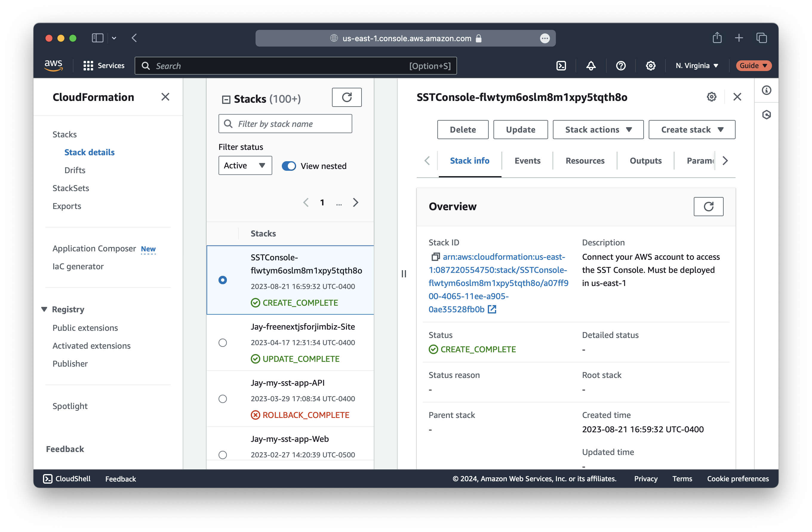Screen dimensions: 812x532
Task: Click the Delete stack button
Action: point(462,129)
